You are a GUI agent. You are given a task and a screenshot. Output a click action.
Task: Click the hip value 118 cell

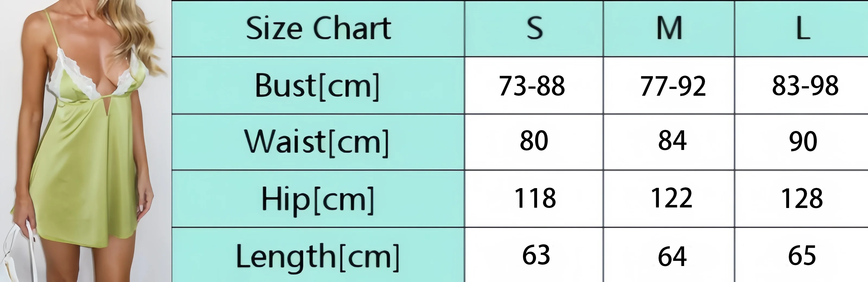tap(534, 199)
